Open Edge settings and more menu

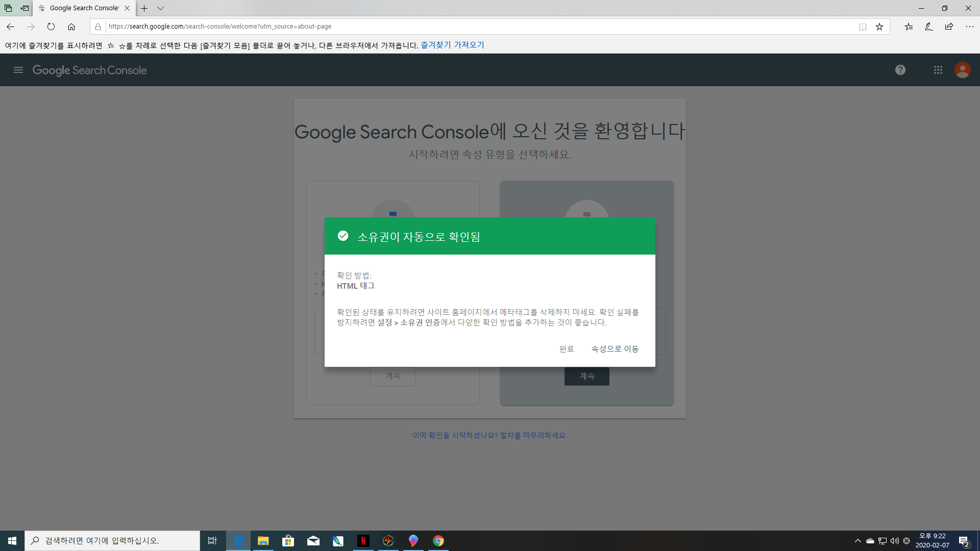969,27
